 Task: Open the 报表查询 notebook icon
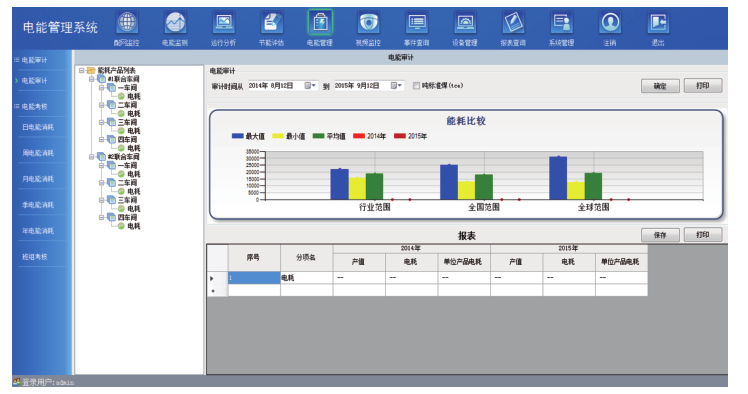coord(513,22)
